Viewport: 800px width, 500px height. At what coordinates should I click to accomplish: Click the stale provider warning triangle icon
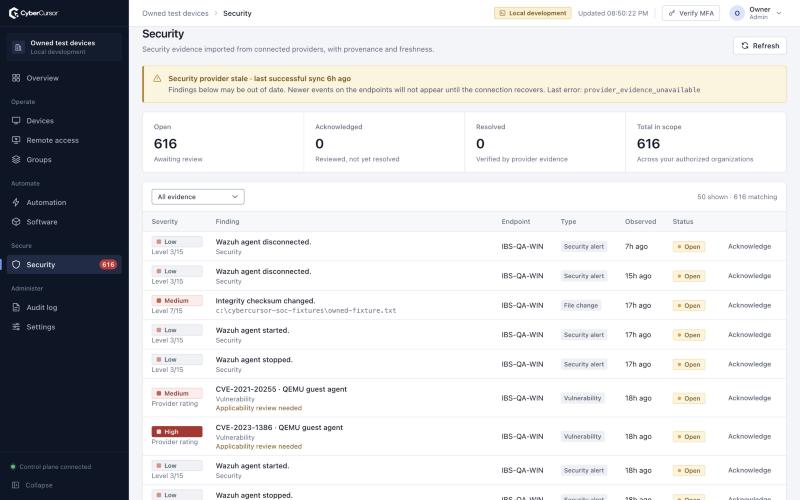[157, 79]
